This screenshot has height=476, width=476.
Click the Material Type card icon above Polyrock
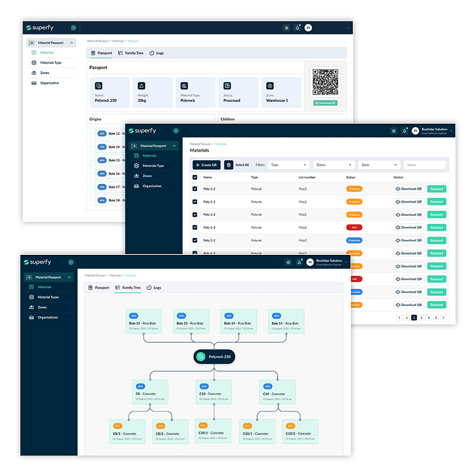click(x=184, y=86)
